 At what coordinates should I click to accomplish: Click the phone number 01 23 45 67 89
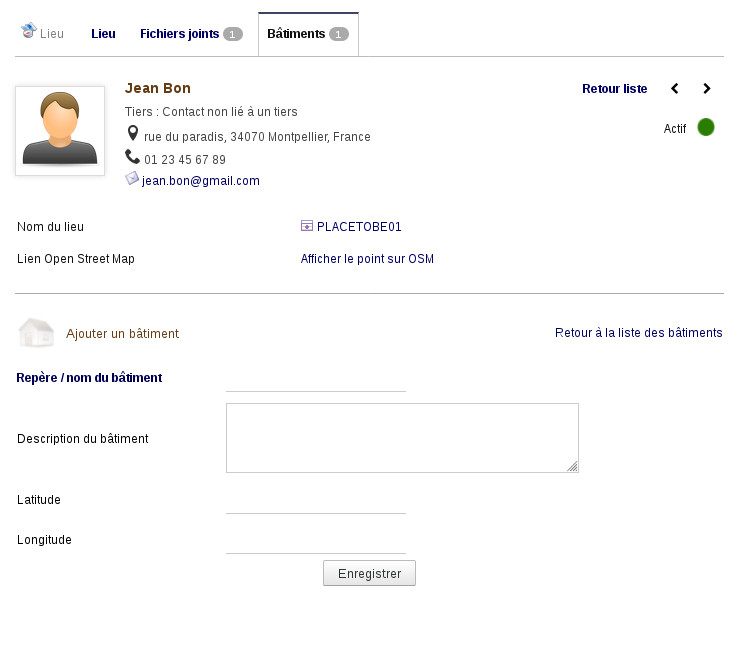pos(185,160)
